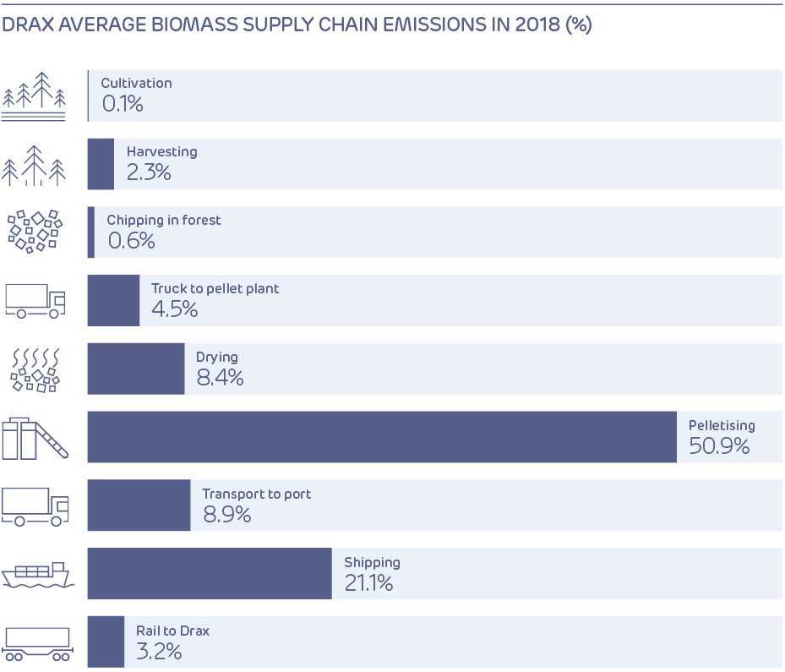
Task: Click the chart title heading
Action: [x=296, y=25]
